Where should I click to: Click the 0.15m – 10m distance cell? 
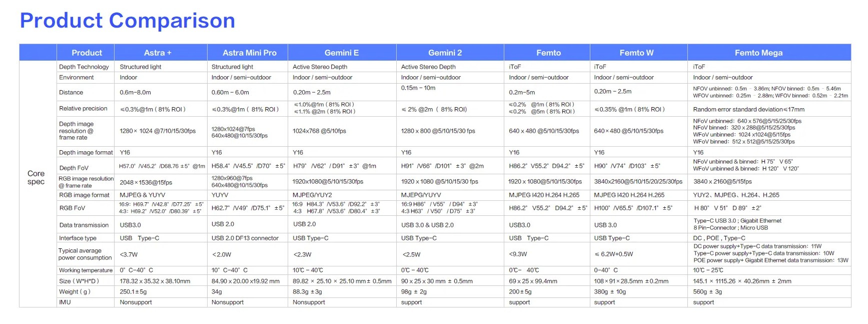click(x=418, y=88)
